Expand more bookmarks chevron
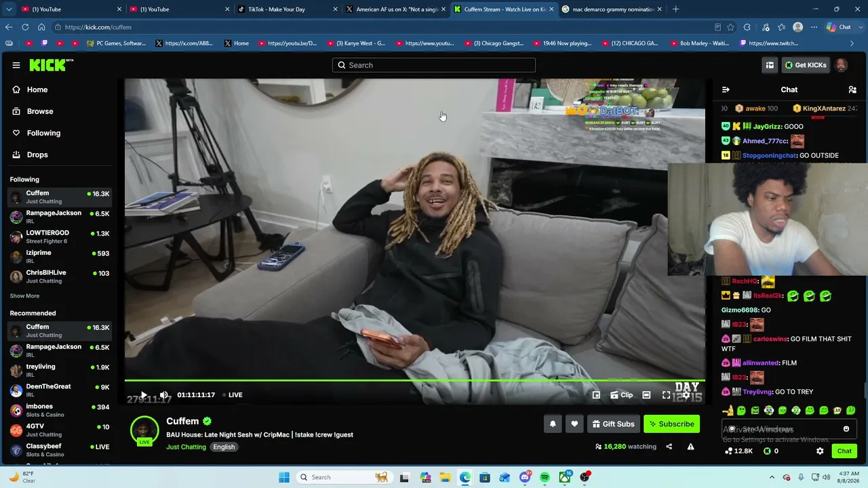The width and height of the screenshot is (868, 488). tap(852, 43)
